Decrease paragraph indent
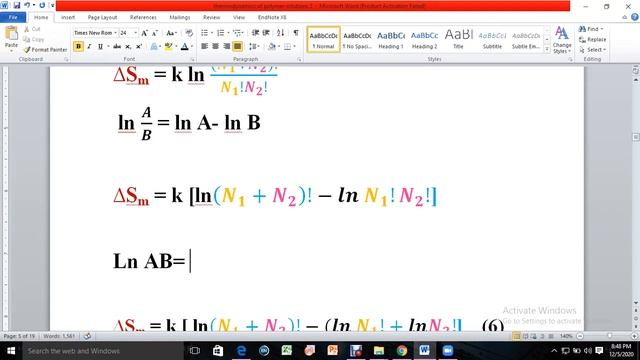The height and width of the screenshot is (360, 640). [x=255, y=33]
